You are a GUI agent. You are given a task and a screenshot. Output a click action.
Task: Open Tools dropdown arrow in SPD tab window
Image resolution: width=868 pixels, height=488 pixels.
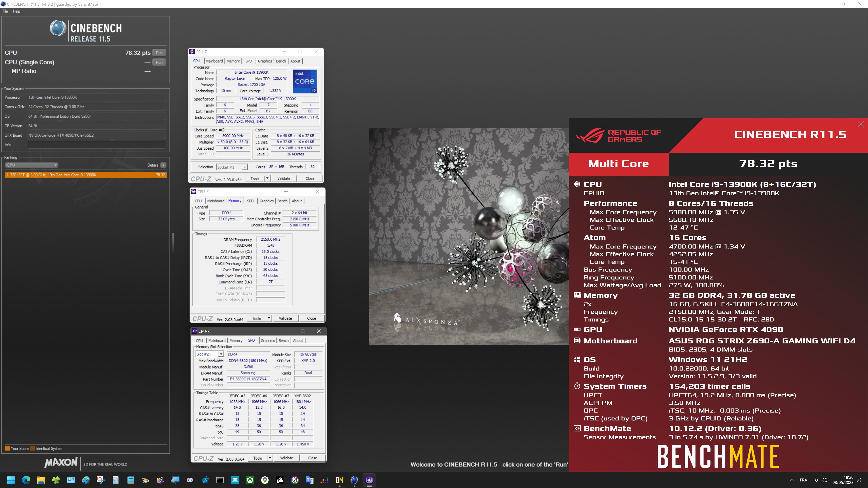[x=270, y=458]
